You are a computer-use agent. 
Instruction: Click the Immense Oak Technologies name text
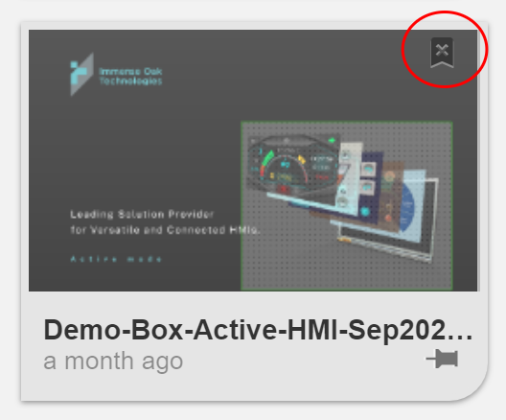[130, 76]
